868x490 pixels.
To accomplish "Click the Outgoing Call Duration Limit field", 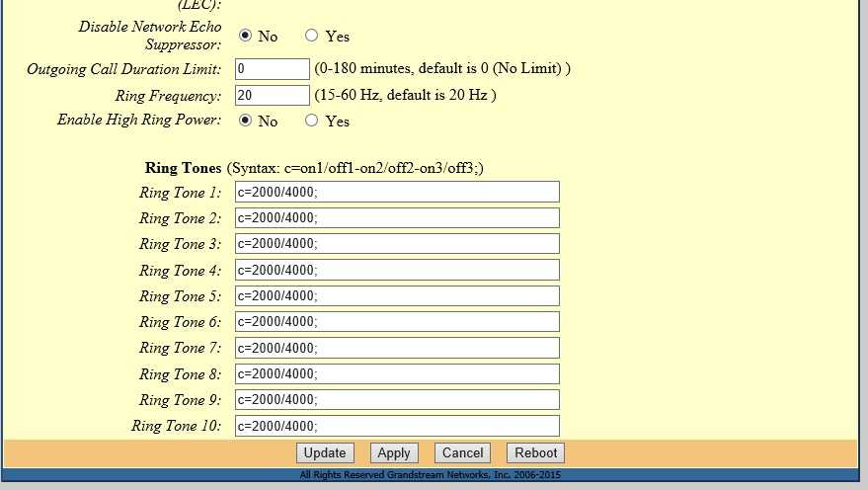I will coord(273,69).
